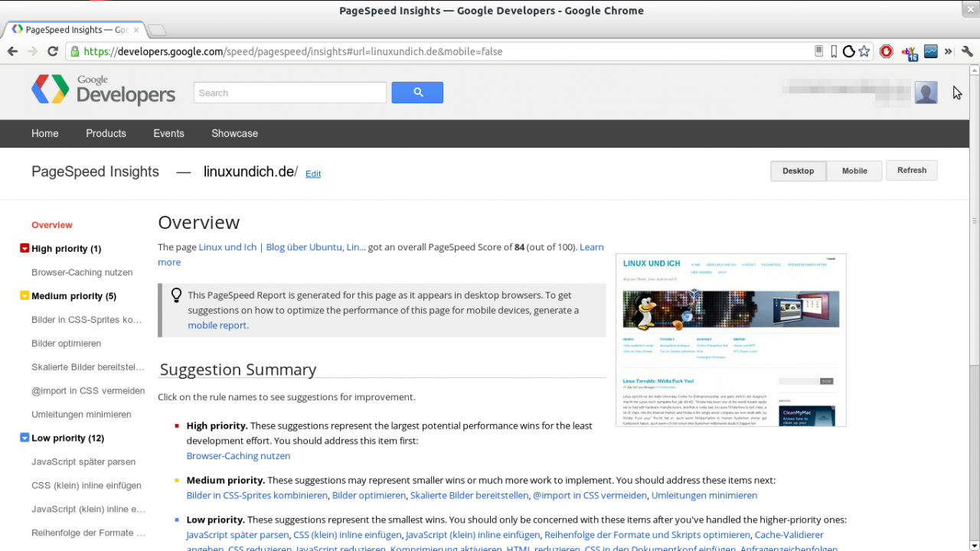Reload the page with the refresh icon

[x=53, y=51]
